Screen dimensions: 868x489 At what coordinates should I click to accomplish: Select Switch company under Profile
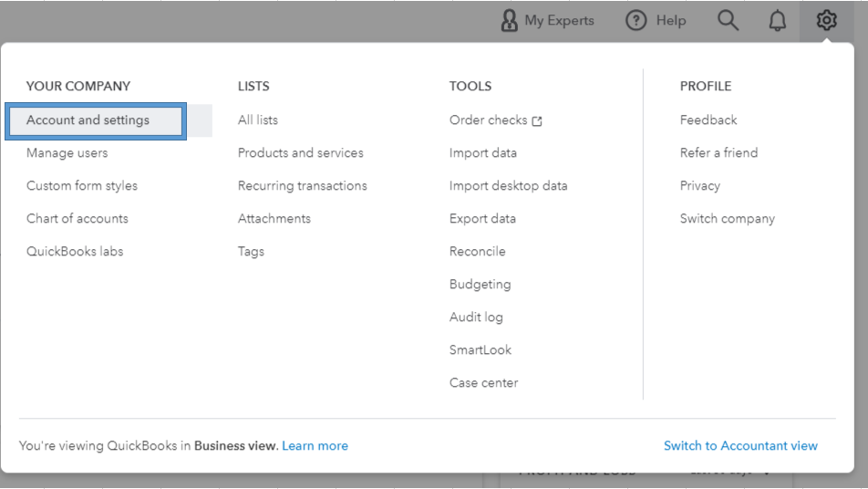pyautogui.click(x=727, y=219)
